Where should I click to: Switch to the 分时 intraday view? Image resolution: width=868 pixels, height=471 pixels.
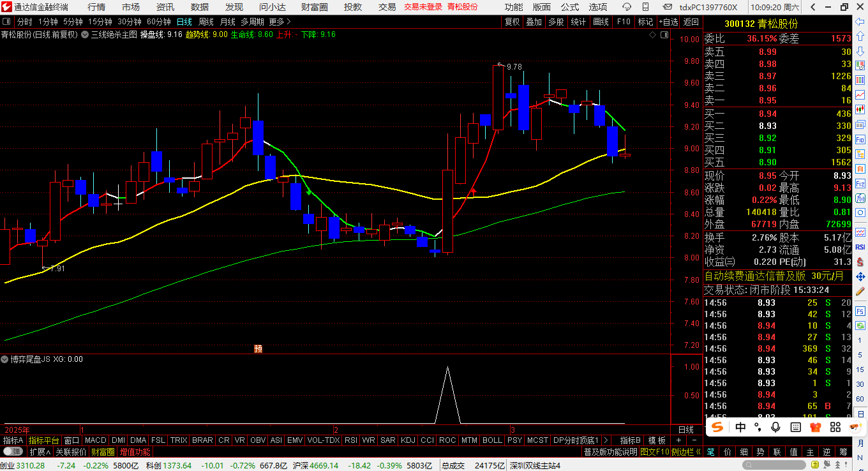(25, 21)
